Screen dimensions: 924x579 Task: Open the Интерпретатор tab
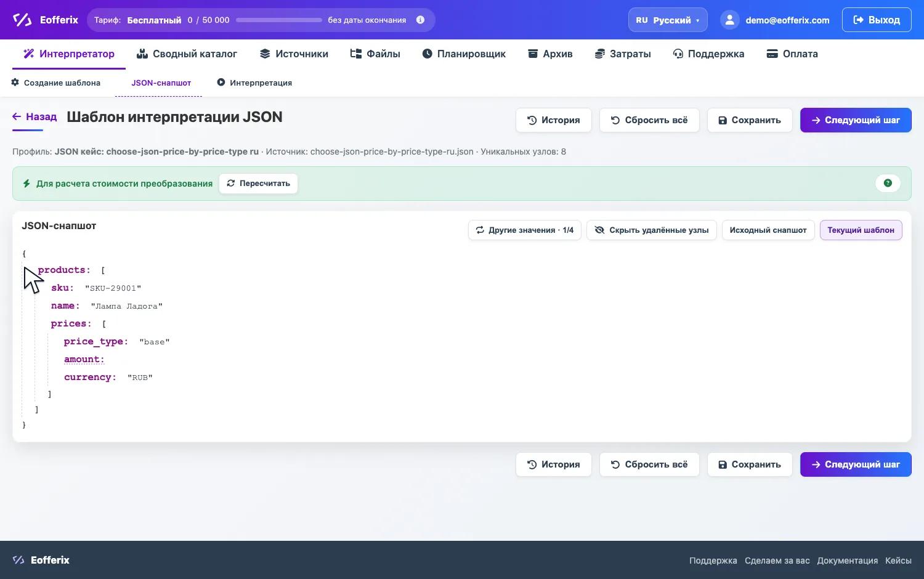click(69, 54)
